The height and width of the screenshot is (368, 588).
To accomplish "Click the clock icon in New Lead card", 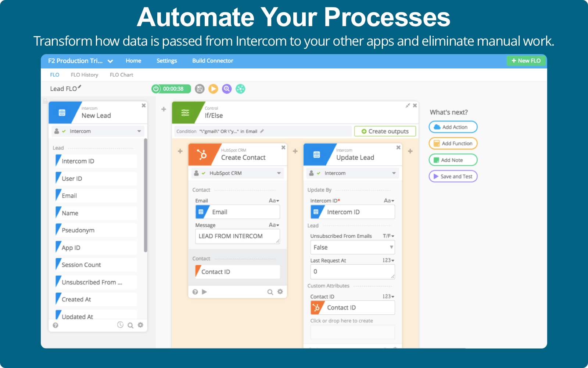I will coord(120,325).
